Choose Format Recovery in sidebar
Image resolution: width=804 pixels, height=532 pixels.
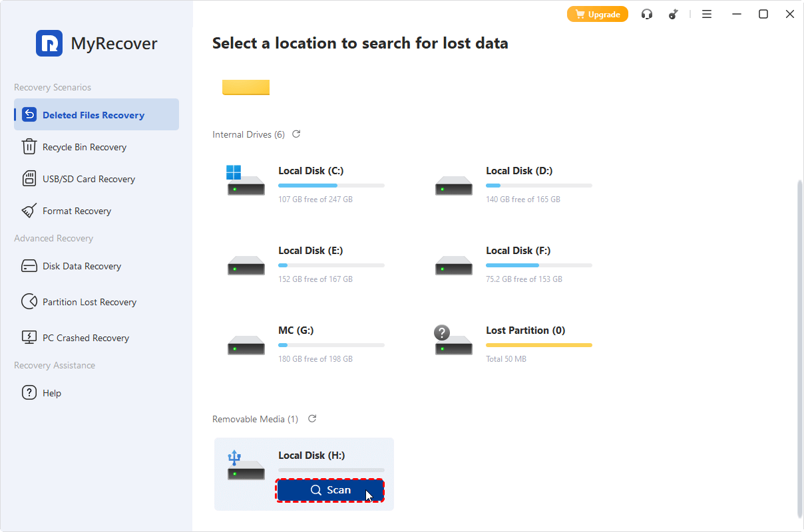(x=97, y=211)
